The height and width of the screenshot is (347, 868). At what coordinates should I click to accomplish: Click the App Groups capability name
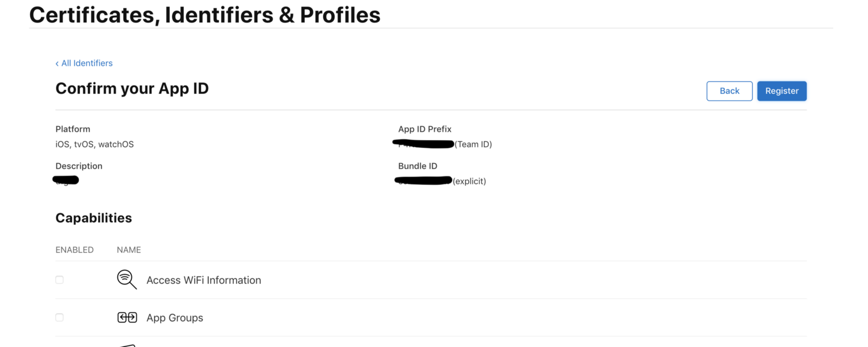[175, 318]
